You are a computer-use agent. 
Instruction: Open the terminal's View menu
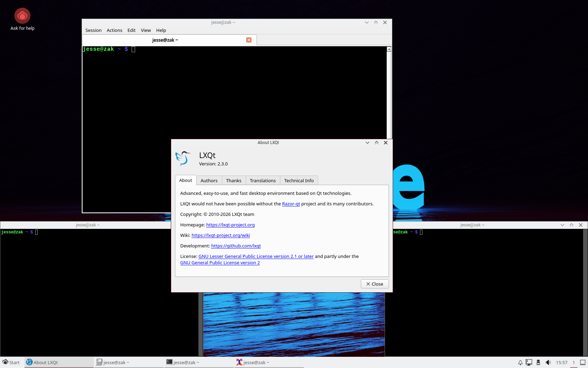pos(146,30)
